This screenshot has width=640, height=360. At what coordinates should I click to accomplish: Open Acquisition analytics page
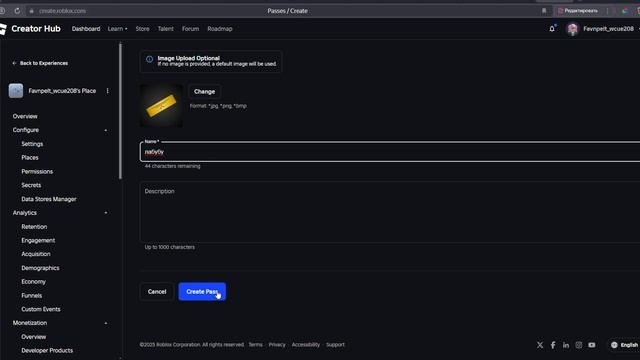click(x=36, y=254)
